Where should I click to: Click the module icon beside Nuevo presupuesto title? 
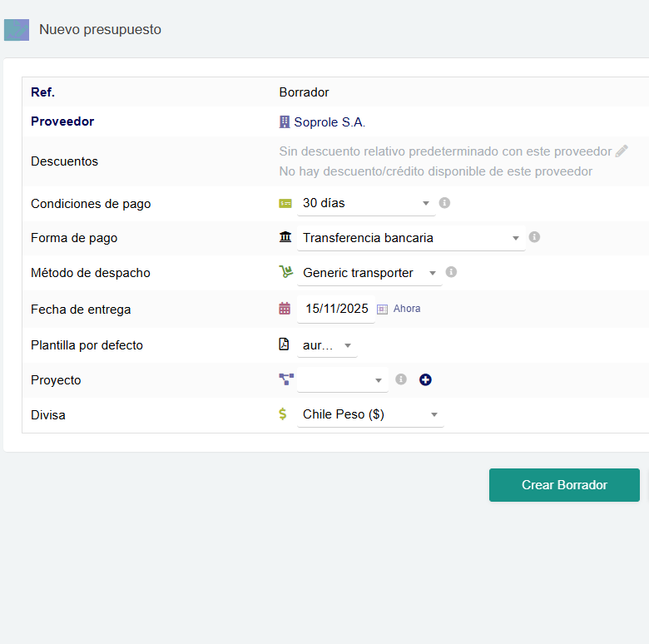coord(17,30)
